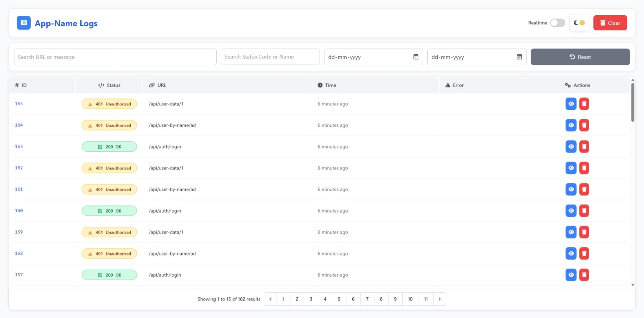
Task: View details of log 163
Action: pos(571,147)
